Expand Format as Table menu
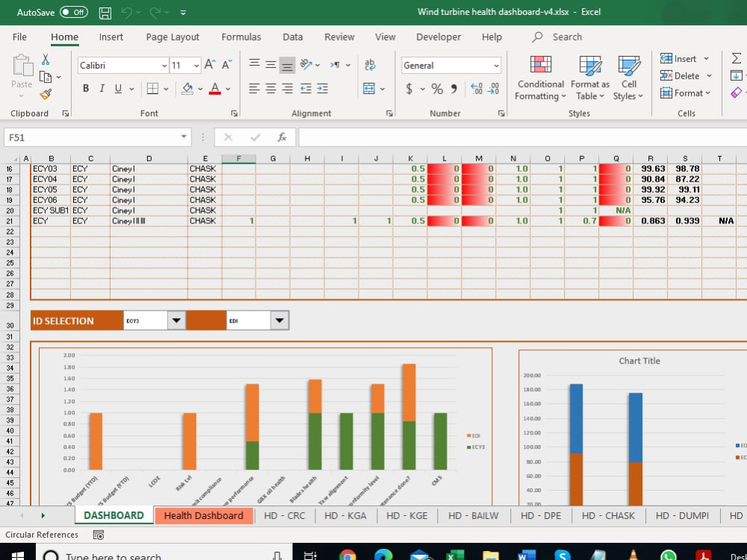747x560 pixels. click(590, 77)
